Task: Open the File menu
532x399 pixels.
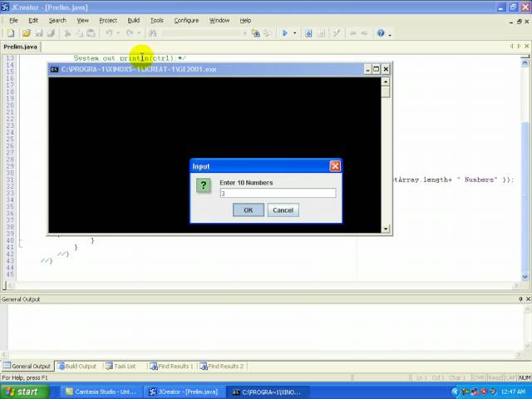Action: (13, 20)
